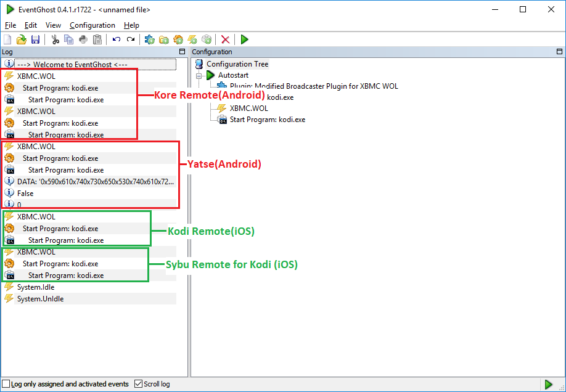Open the Configuration menu
566x392 pixels.
point(92,25)
